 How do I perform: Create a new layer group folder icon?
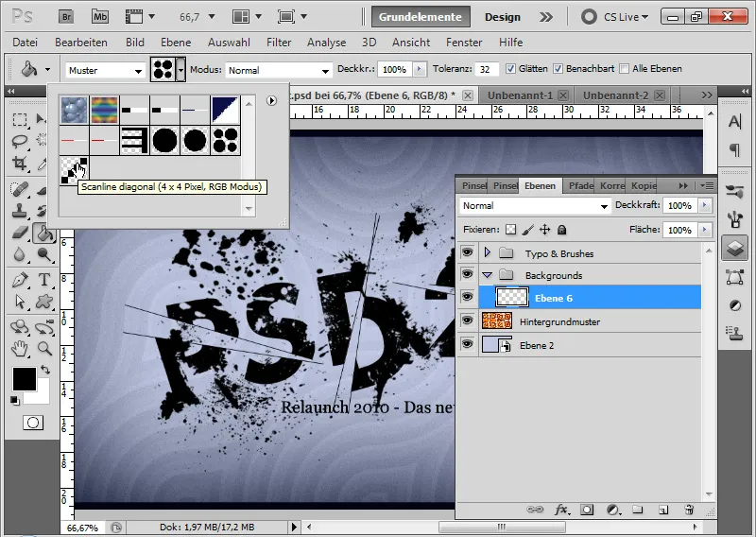coord(638,510)
